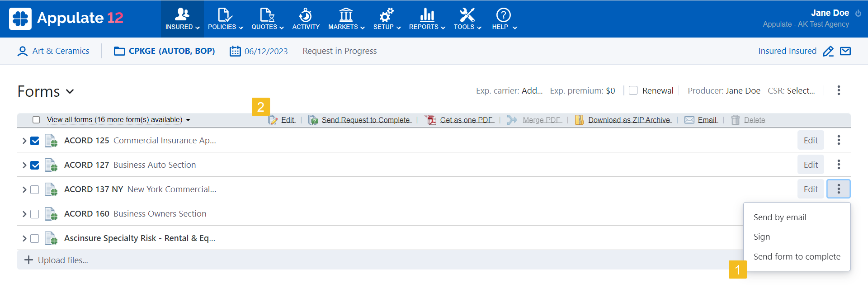868x293 pixels.
Task: Click the Edit button for ACORD 137 NY
Action: coord(811,189)
